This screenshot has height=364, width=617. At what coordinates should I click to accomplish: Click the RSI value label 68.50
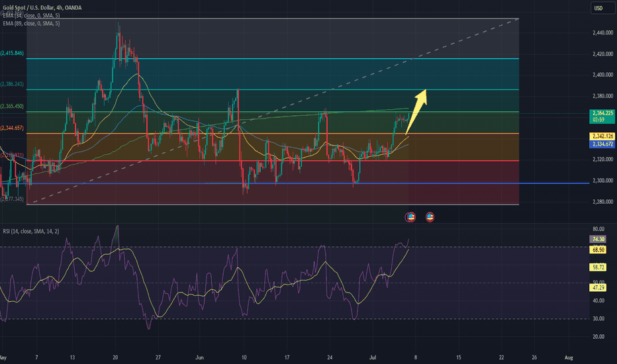[x=598, y=250]
